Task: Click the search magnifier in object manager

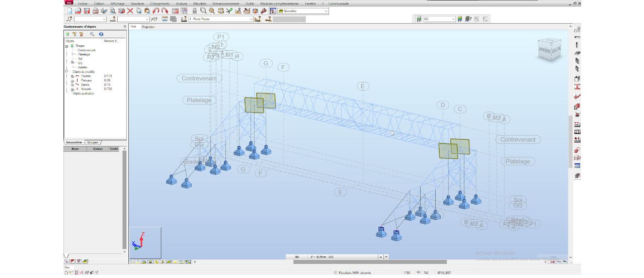Action: coord(92,34)
